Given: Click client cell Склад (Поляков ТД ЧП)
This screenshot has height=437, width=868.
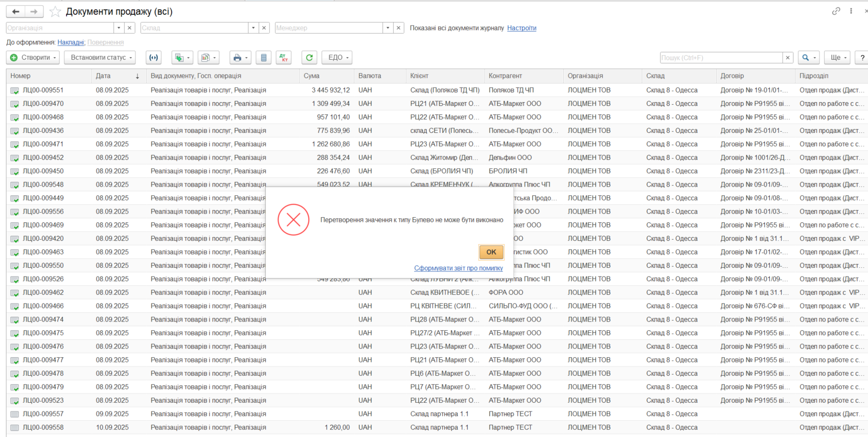Looking at the screenshot, I should pyautogui.click(x=445, y=90).
